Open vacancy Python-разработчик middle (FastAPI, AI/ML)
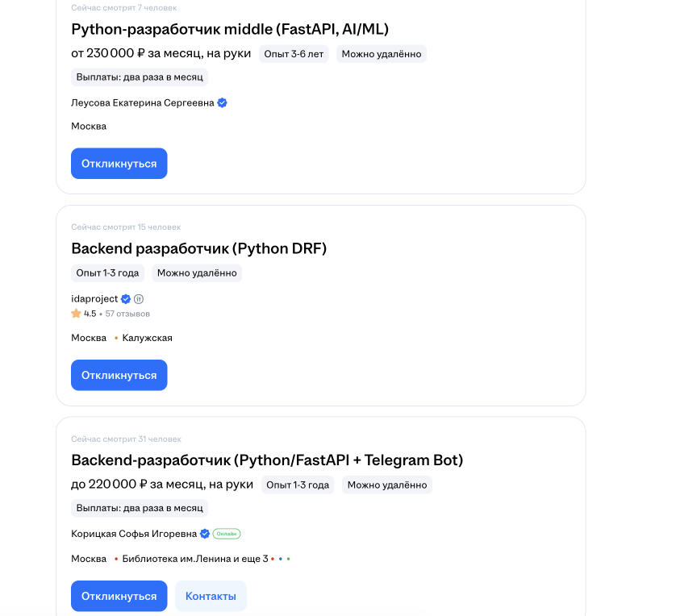 228,28
